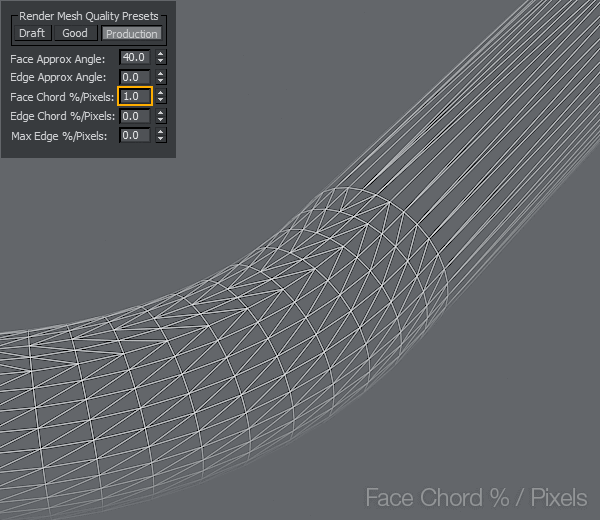Click the Face Chord %/Pixels value field
The width and height of the screenshot is (600, 520).
click(x=135, y=96)
